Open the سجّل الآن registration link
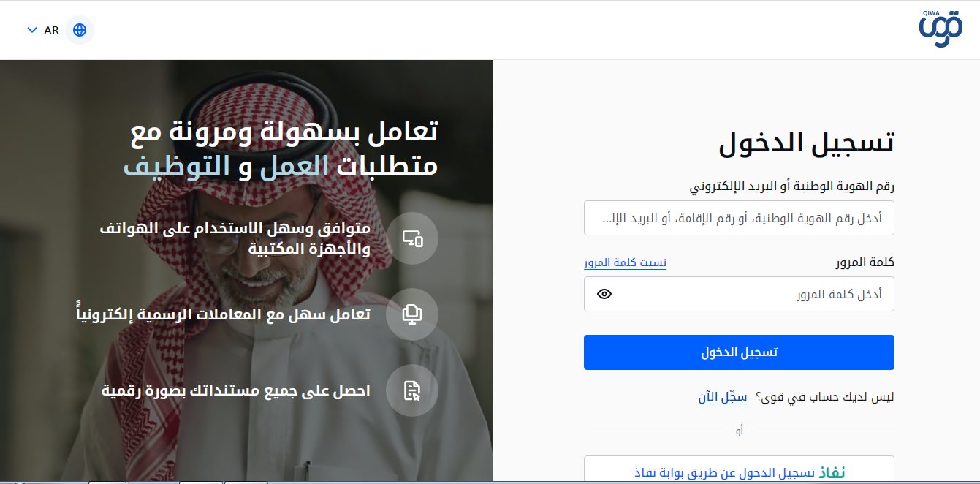This screenshot has height=484, width=980. [723, 398]
